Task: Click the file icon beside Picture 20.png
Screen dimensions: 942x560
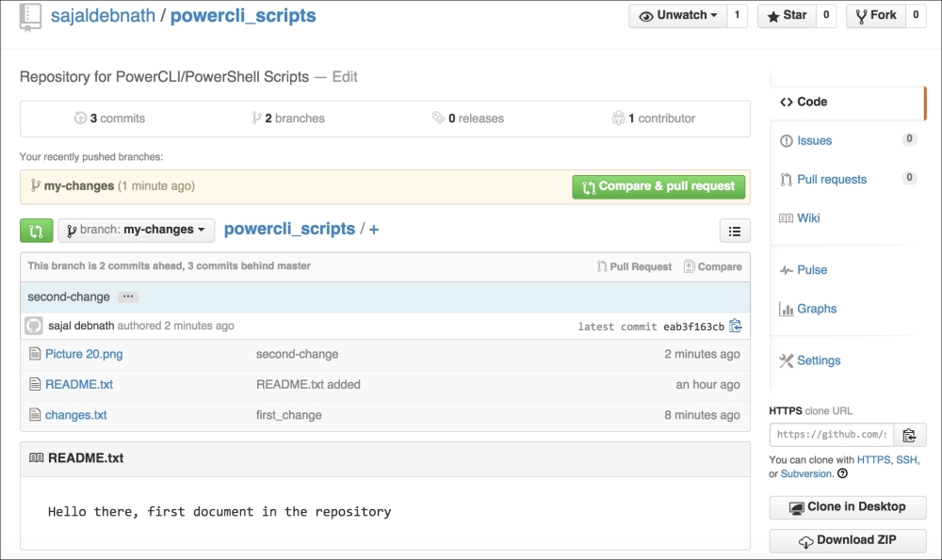Action: pos(35,354)
